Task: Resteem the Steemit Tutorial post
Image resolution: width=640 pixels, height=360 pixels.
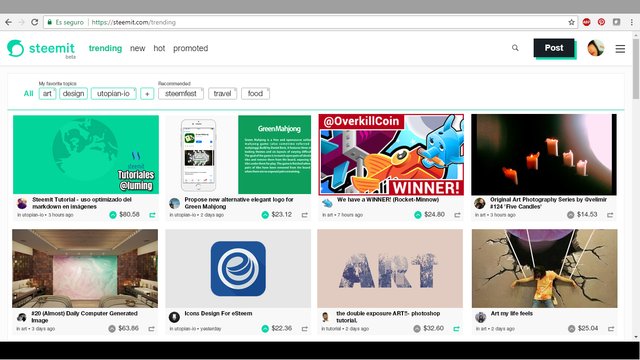Action: [x=152, y=215]
